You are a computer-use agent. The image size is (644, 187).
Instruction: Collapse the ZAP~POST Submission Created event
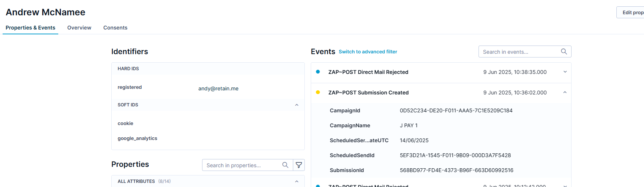click(565, 92)
